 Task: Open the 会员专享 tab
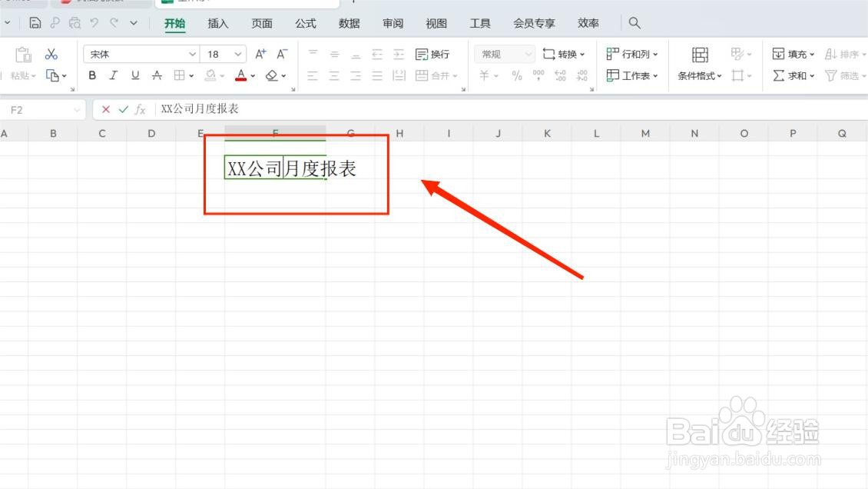tap(534, 23)
